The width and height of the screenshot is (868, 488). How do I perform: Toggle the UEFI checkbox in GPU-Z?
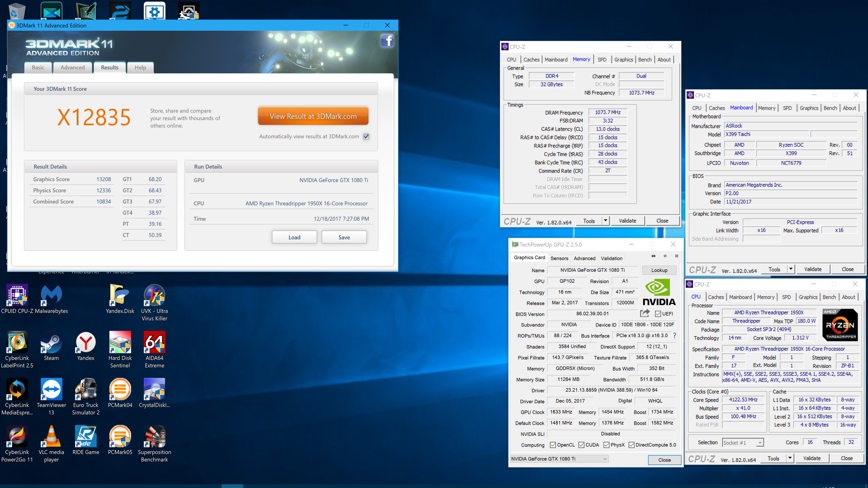[658, 314]
